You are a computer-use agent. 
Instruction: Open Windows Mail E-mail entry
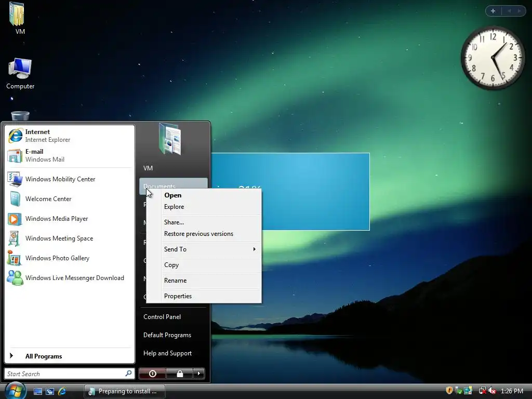click(x=70, y=155)
